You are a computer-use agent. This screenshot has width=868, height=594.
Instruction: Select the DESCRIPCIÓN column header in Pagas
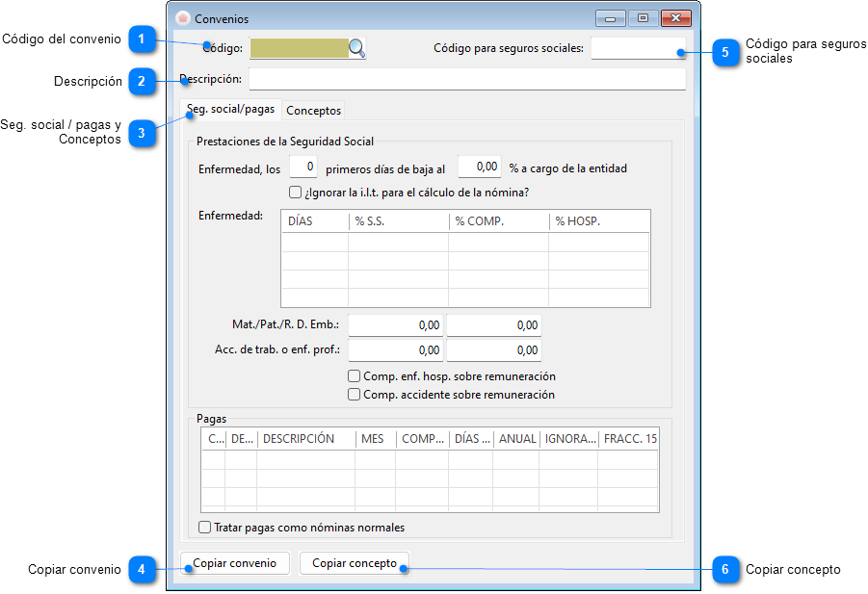(x=305, y=439)
